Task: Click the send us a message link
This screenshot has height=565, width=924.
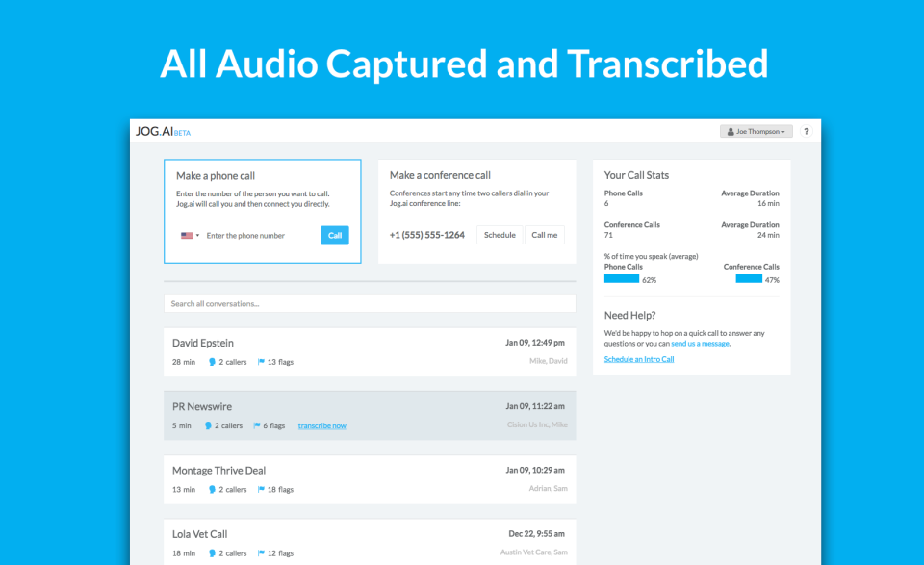Action: (700, 342)
